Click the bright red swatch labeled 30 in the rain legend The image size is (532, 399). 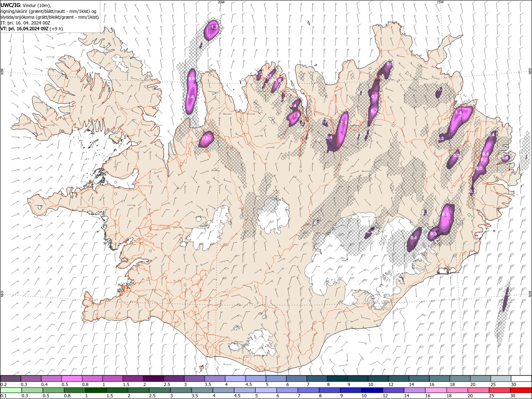click(521, 390)
